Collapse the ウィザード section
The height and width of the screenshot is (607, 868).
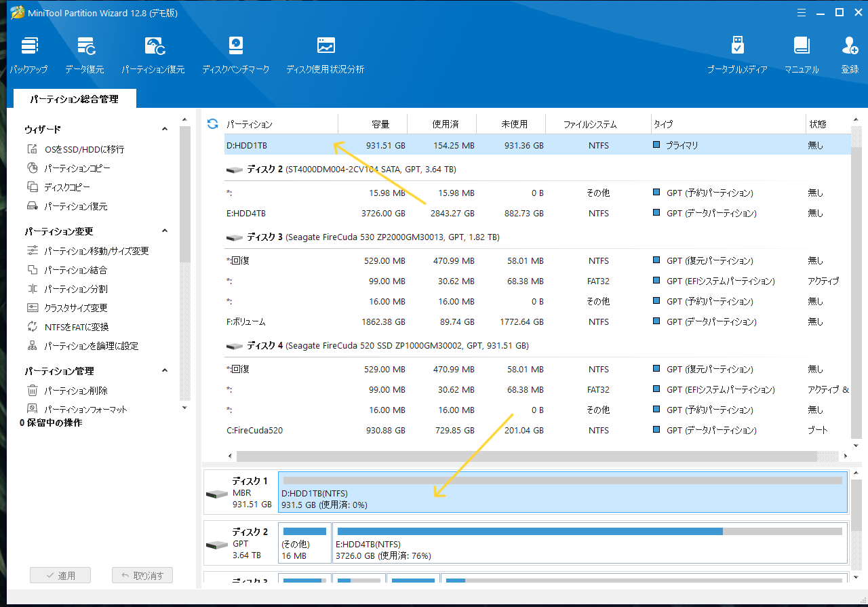click(164, 129)
